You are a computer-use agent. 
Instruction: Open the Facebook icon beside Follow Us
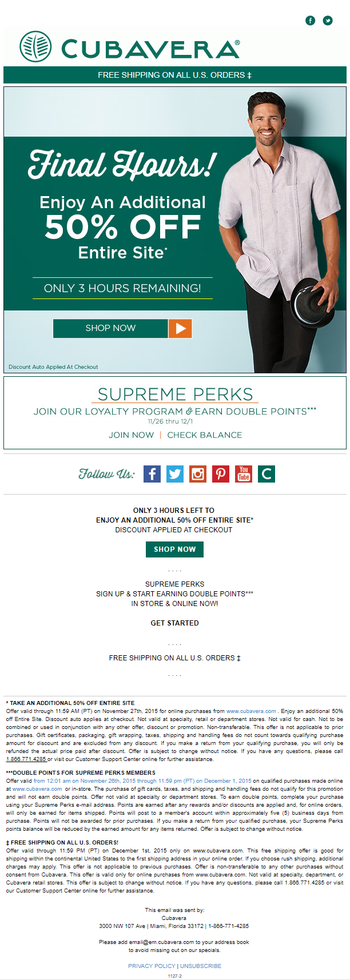point(152,474)
